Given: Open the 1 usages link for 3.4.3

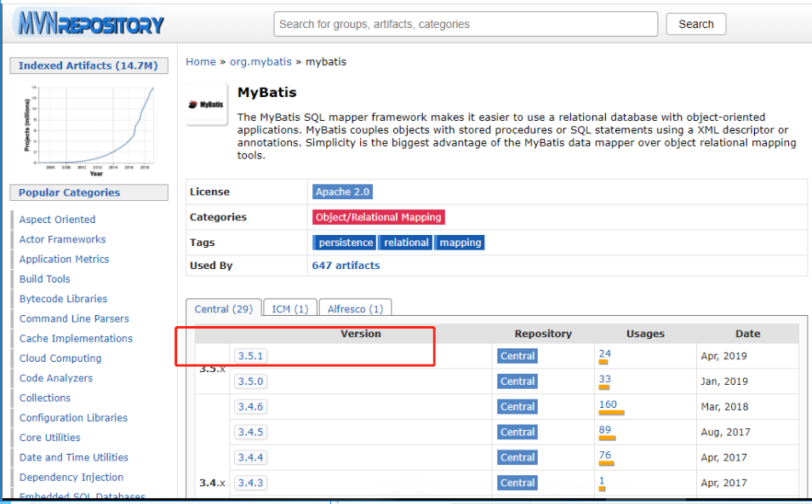Looking at the screenshot, I should (602, 481).
